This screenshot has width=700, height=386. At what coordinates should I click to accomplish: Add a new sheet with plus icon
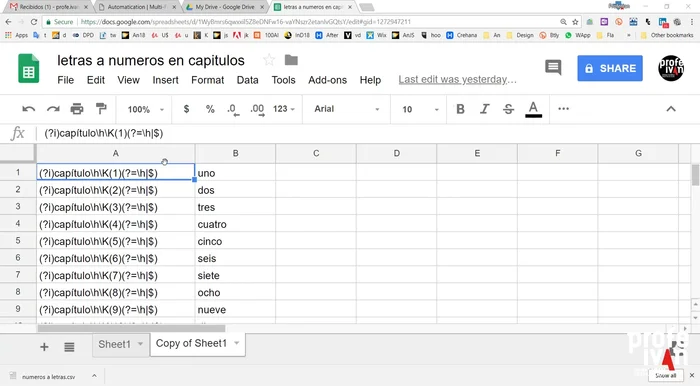click(44, 347)
